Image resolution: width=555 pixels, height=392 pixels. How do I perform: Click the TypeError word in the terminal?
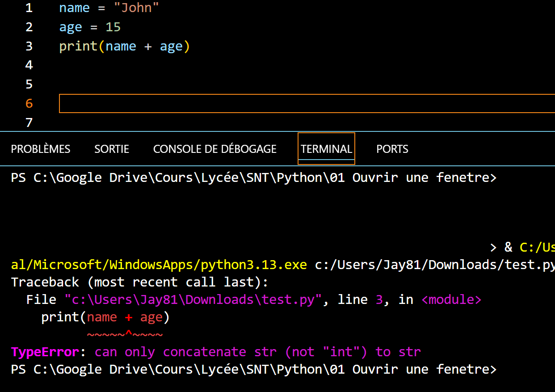point(45,352)
